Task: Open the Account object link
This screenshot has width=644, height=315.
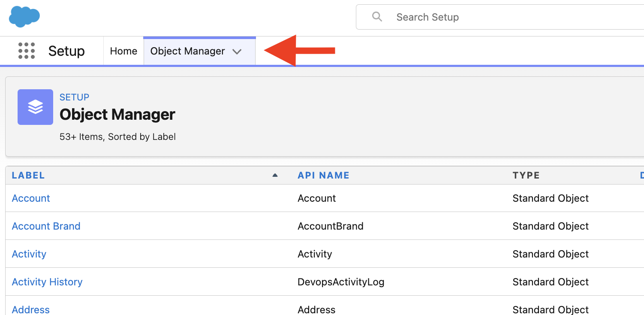Action: (31, 198)
